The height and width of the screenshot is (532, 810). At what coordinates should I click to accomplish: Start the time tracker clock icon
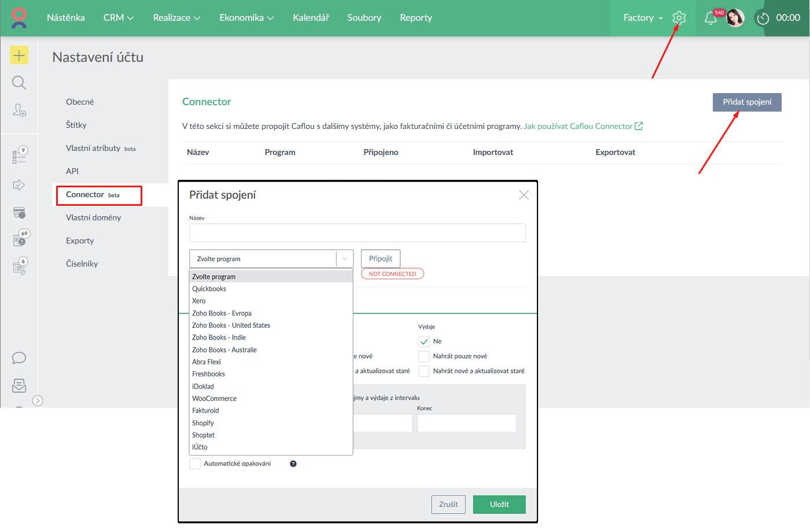tap(763, 19)
